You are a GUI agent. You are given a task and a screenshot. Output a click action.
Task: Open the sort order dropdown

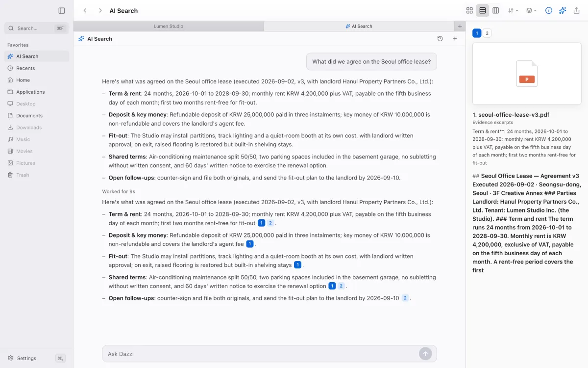click(513, 10)
